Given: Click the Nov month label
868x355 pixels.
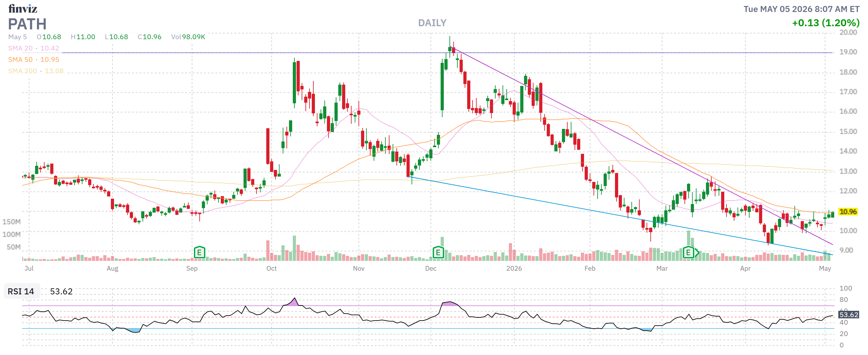Looking at the screenshot, I should [x=359, y=268].
